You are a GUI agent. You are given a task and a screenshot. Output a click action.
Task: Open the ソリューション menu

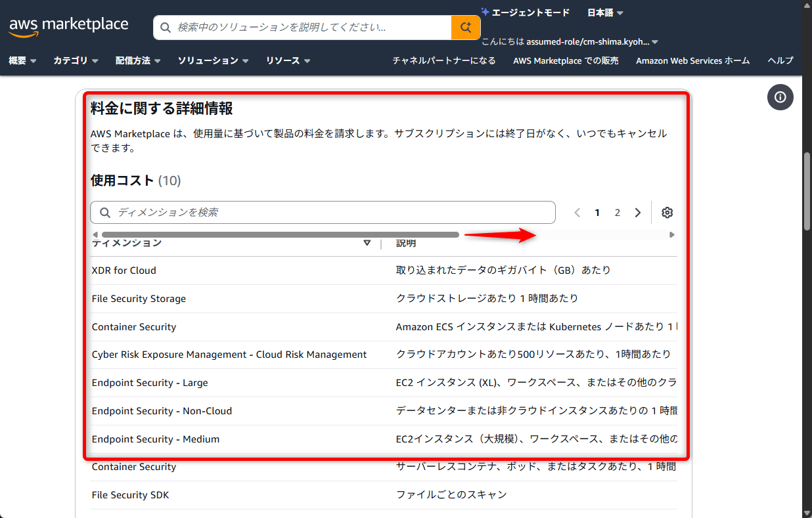(213, 60)
